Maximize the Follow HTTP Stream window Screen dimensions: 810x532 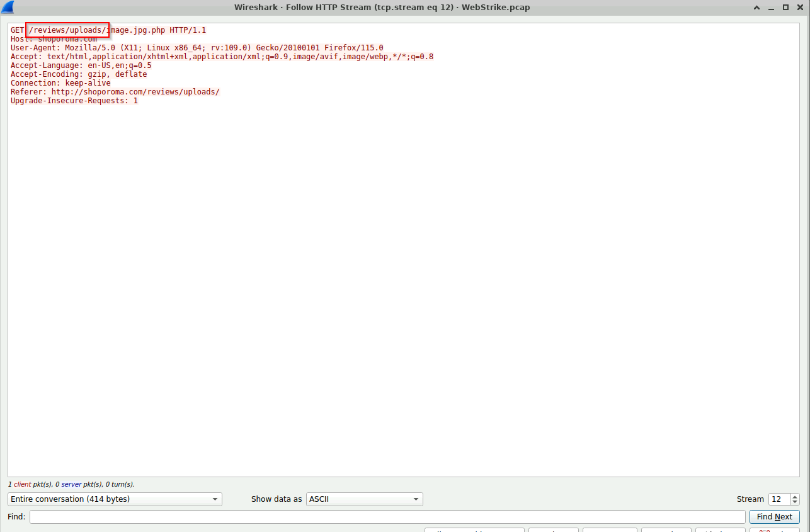pos(785,7)
